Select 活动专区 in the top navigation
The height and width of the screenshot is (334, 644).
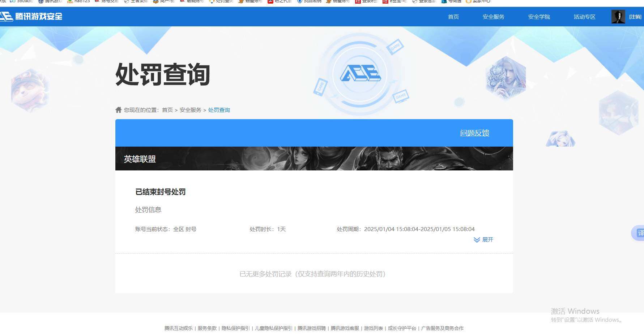pyautogui.click(x=584, y=17)
